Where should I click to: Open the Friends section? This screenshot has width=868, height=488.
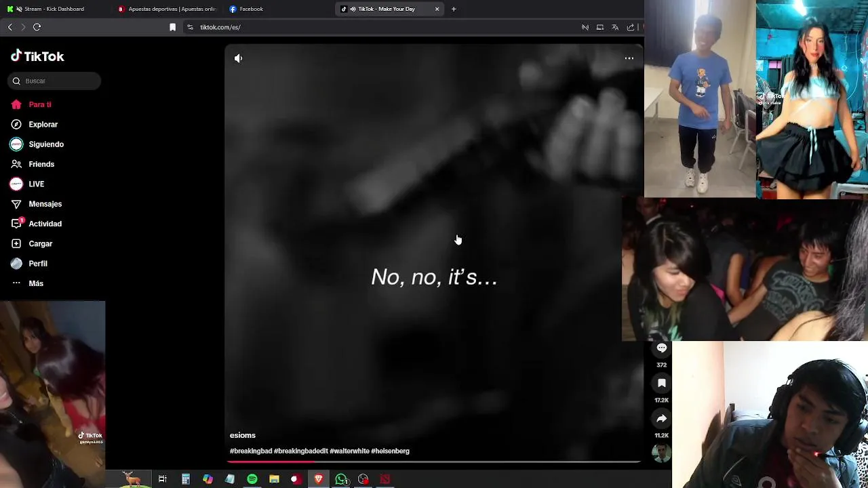coord(41,164)
